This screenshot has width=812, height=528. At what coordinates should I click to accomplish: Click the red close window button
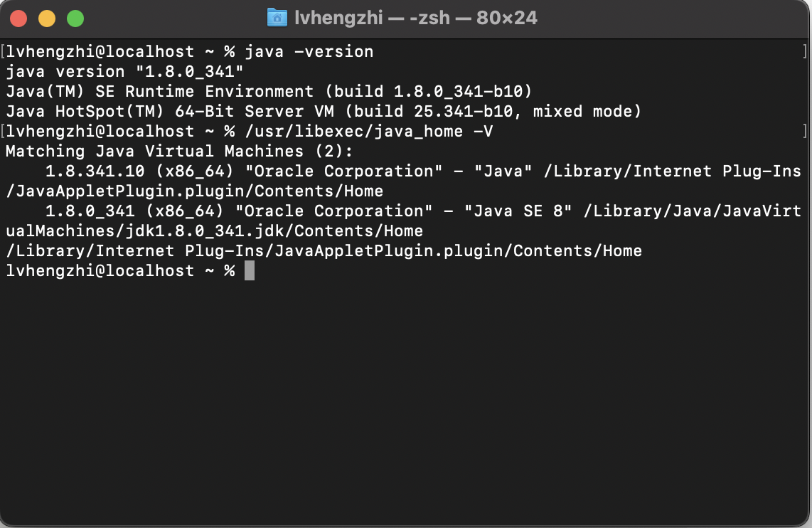click(18, 19)
